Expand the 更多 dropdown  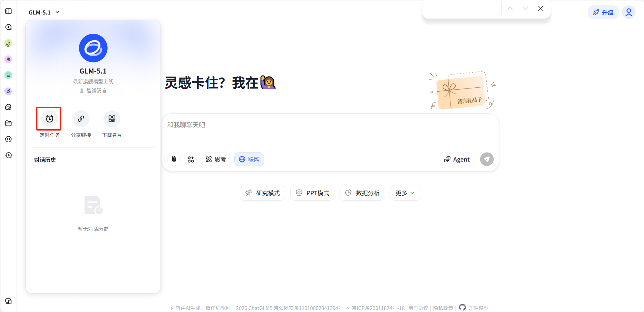point(405,193)
